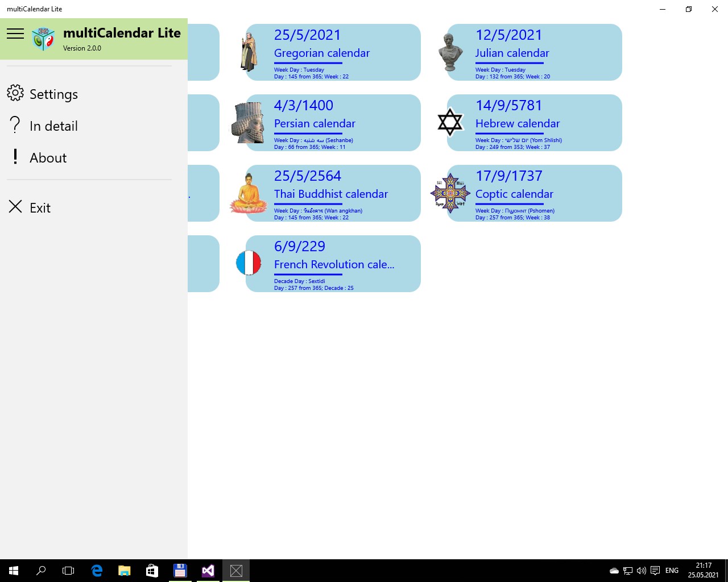Open the Hebrew calendar link

(x=518, y=123)
